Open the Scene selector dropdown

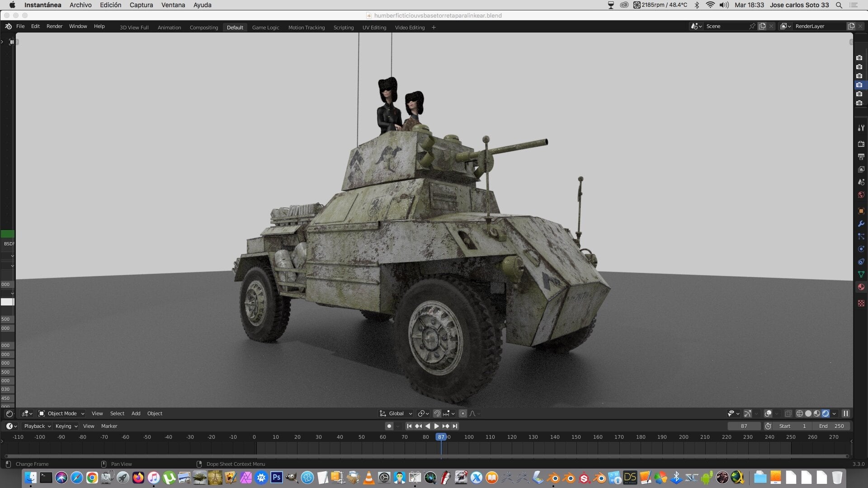696,26
